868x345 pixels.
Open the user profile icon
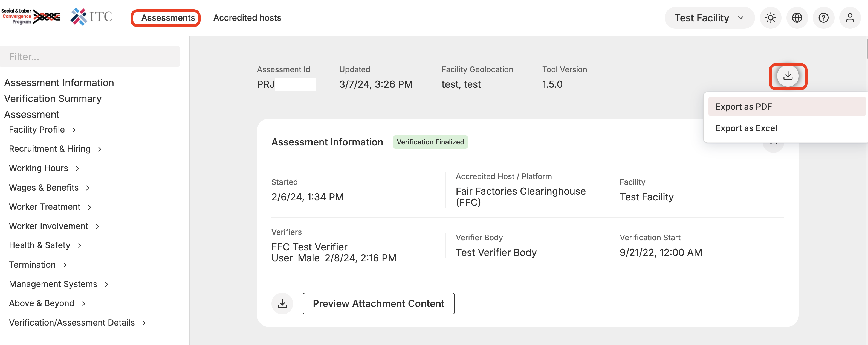click(850, 18)
